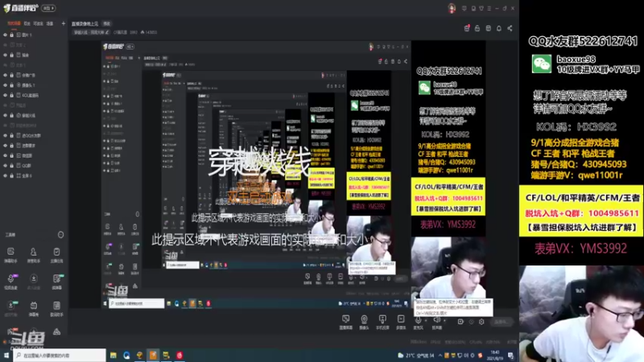This screenshot has height=362, width=644.
Task: Click the share icon at the top right
Action: point(510,28)
